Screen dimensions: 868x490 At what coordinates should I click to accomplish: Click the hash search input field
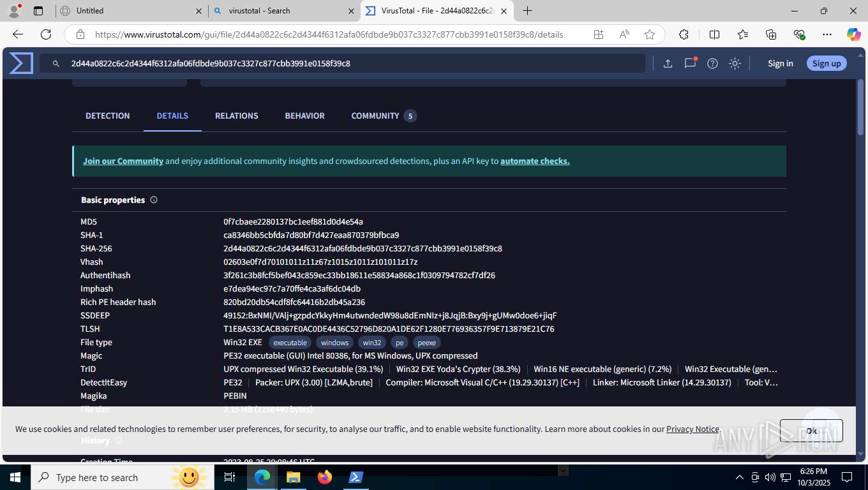click(343, 63)
